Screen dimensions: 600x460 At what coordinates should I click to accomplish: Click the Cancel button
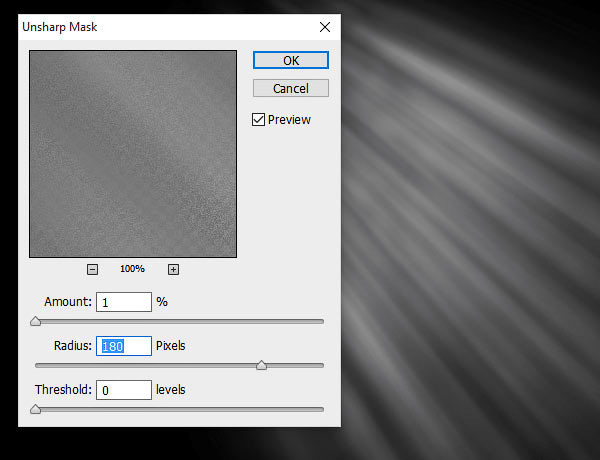pos(291,88)
